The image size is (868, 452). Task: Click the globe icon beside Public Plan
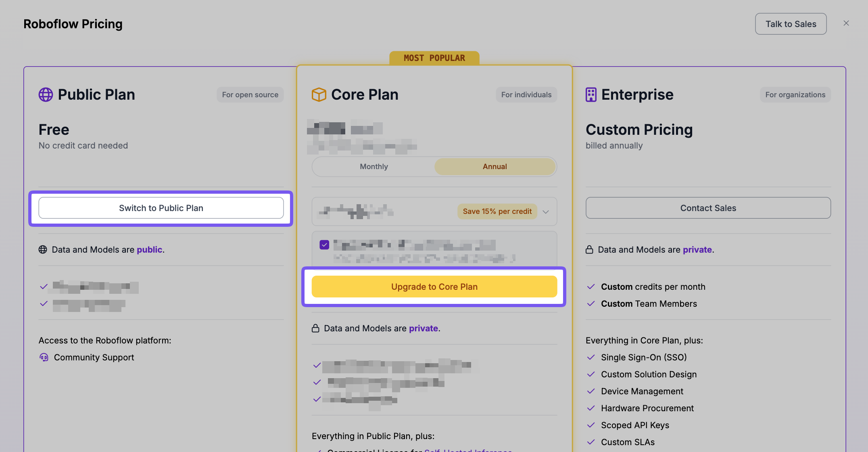(46, 95)
